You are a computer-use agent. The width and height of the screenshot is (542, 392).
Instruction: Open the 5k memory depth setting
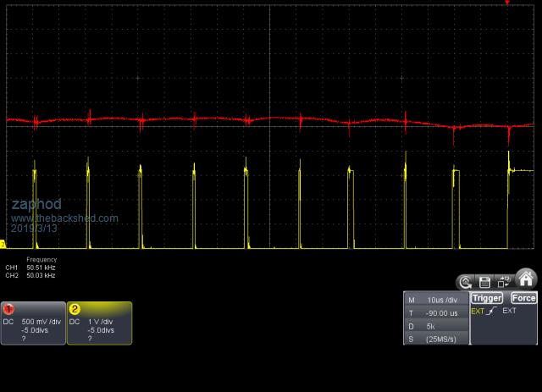[435, 326]
